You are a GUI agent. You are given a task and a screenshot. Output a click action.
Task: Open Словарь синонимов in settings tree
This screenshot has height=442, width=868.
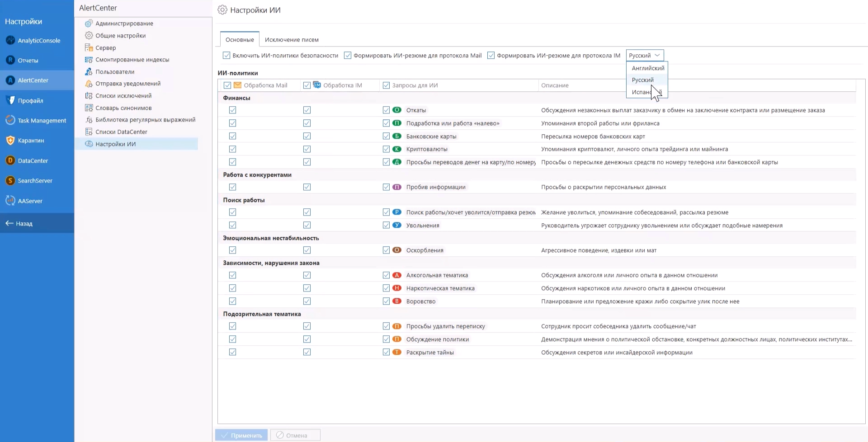click(x=123, y=108)
